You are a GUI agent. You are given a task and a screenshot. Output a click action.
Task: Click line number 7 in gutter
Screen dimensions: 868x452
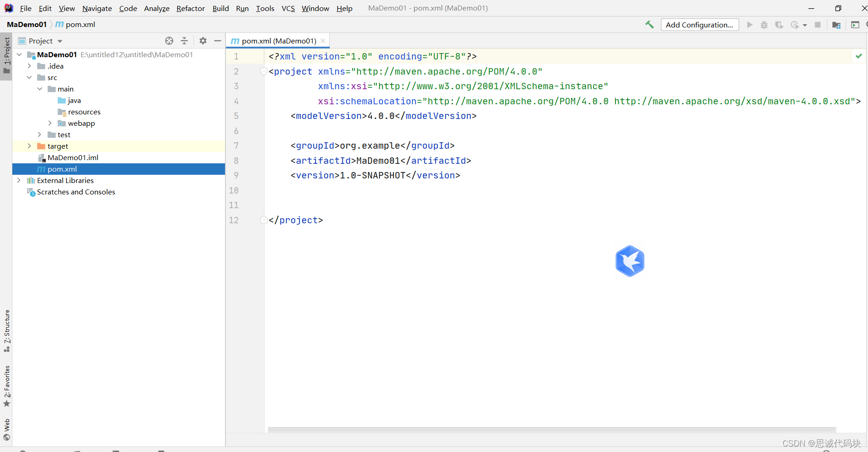coord(236,145)
